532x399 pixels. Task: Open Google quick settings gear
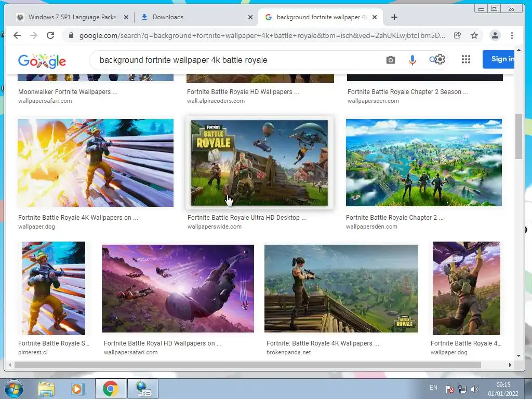click(x=440, y=59)
